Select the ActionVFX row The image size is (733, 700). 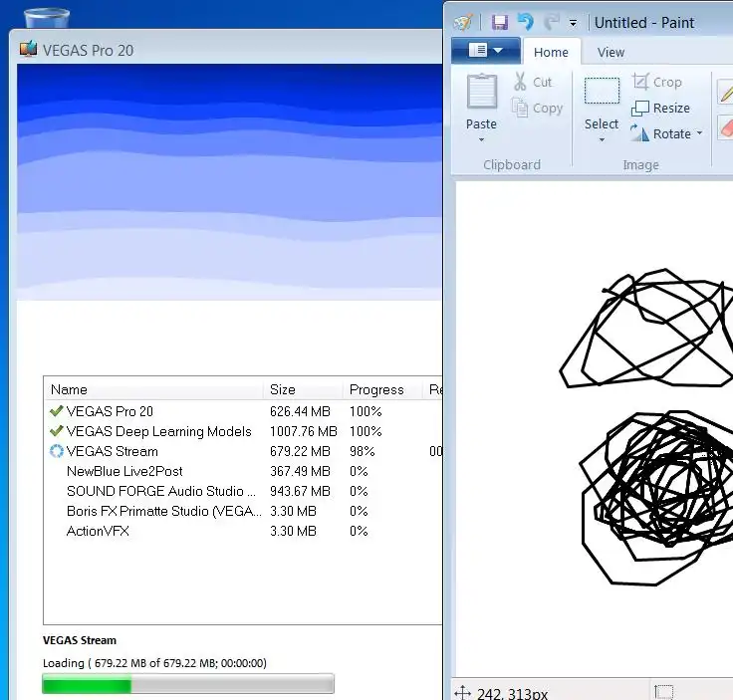pos(243,531)
